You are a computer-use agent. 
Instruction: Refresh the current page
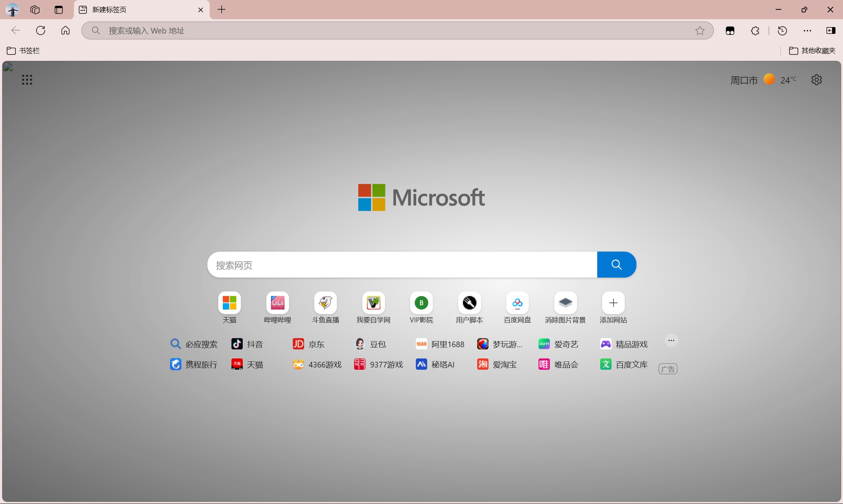pos(41,30)
